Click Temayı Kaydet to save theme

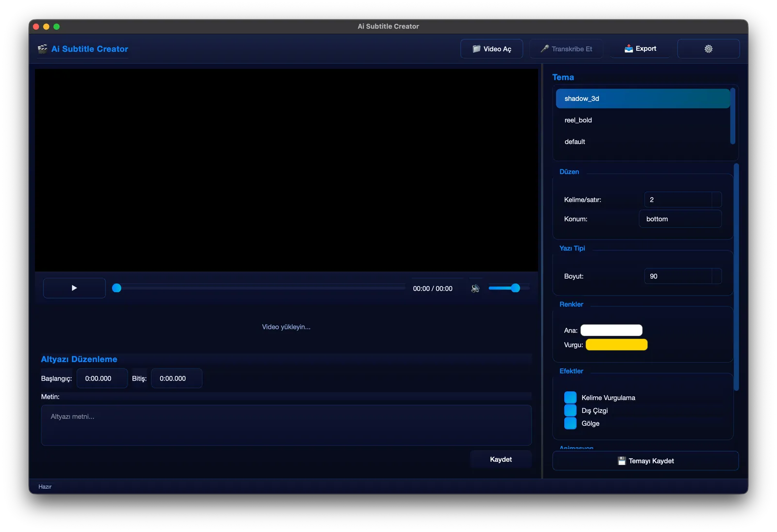pos(645,461)
